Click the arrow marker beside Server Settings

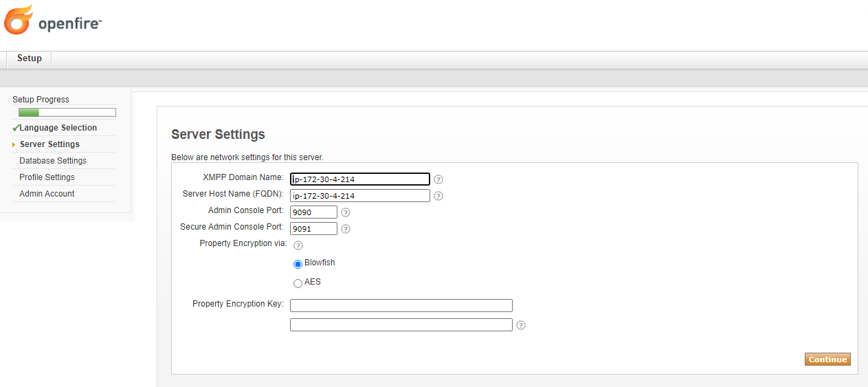14,144
